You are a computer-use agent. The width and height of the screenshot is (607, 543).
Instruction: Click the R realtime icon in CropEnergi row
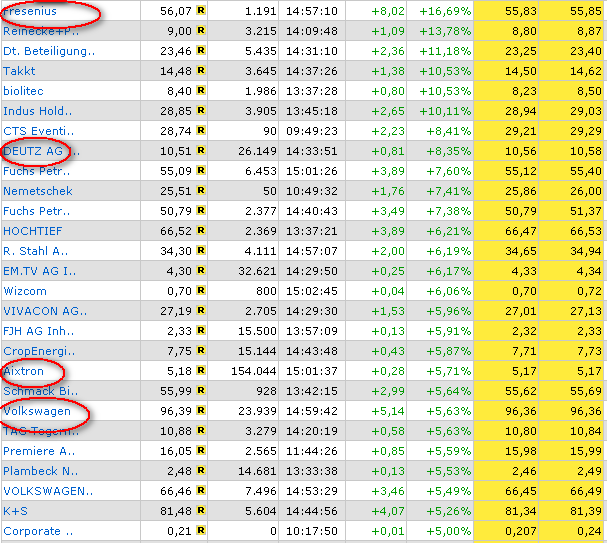(x=201, y=350)
